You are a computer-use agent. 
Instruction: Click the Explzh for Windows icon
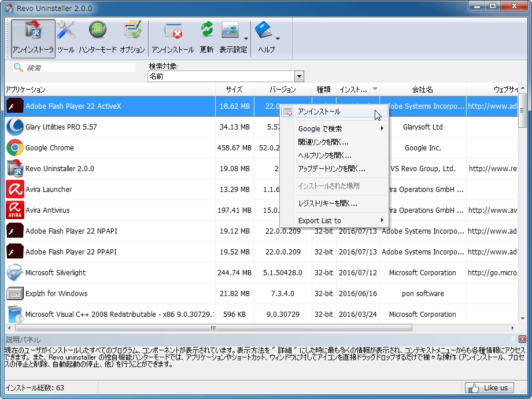point(15,294)
